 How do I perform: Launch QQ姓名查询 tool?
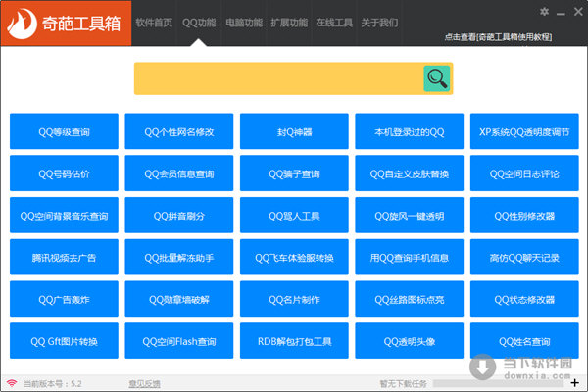[524, 341]
